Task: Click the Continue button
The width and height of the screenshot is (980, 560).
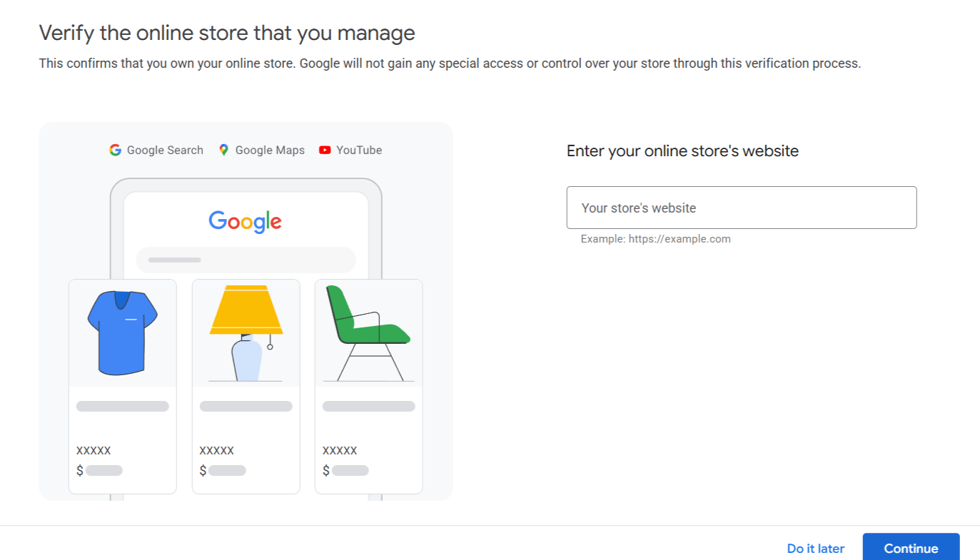Action: tap(911, 547)
